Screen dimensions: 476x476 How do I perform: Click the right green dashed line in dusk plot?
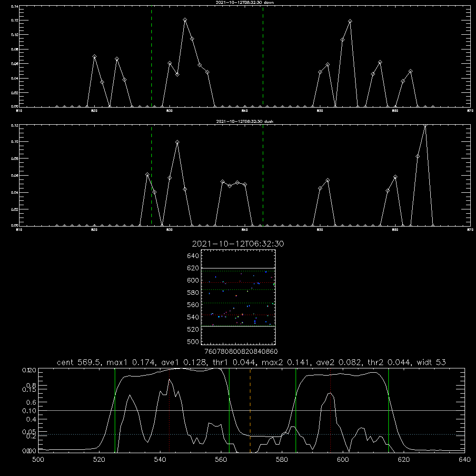[263, 176]
